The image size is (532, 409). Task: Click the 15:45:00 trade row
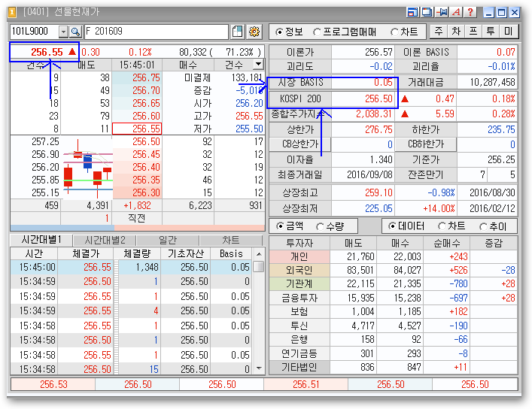click(131, 267)
